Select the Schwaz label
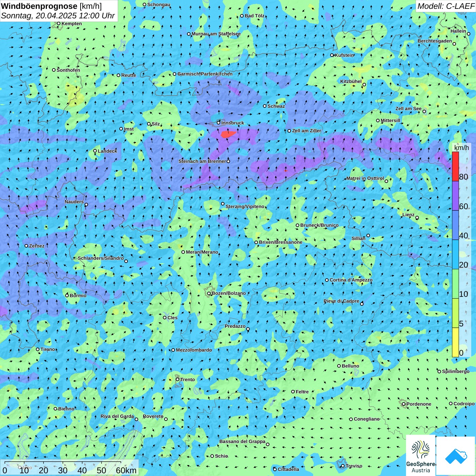 [276, 106]
